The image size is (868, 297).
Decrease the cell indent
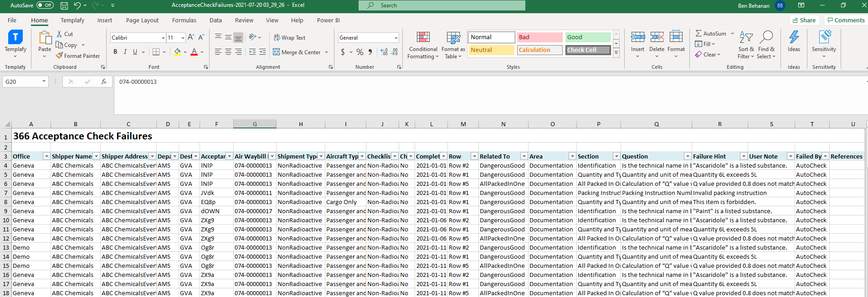coord(252,52)
